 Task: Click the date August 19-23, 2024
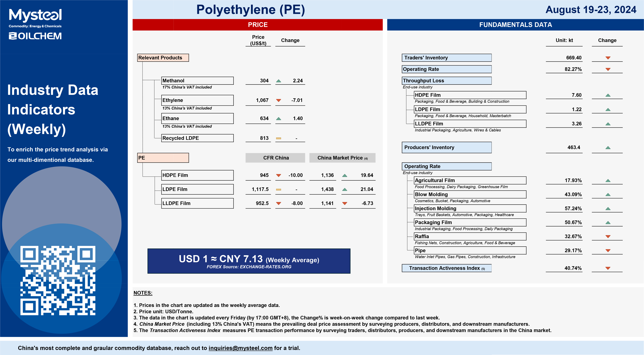[x=591, y=10]
